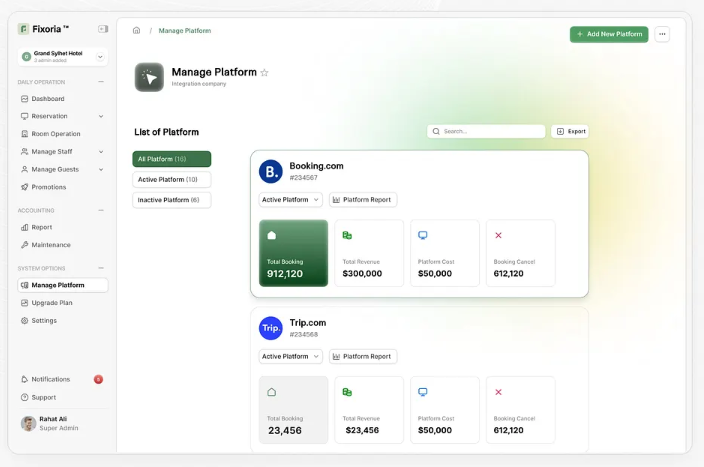Star Manage Platform as favorite
This screenshot has width=704, height=467.
click(x=265, y=73)
